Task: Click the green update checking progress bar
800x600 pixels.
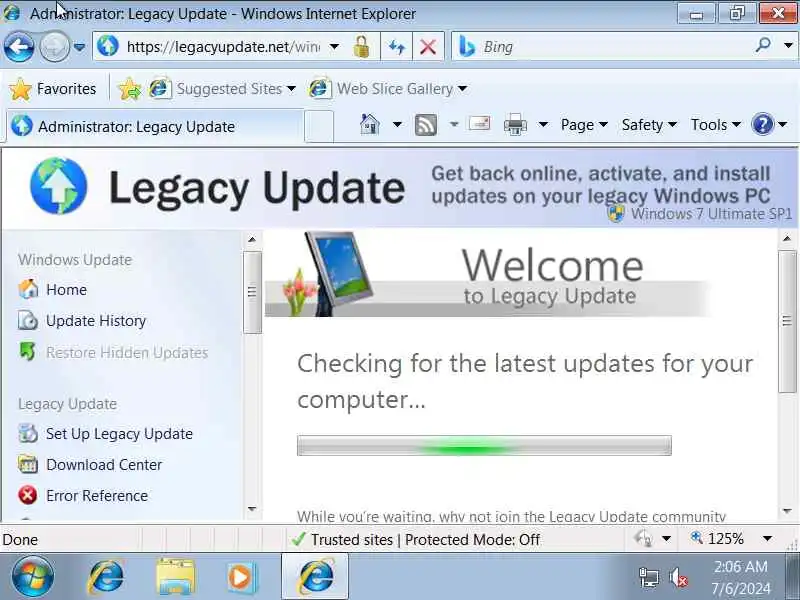Action: coord(484,445)
